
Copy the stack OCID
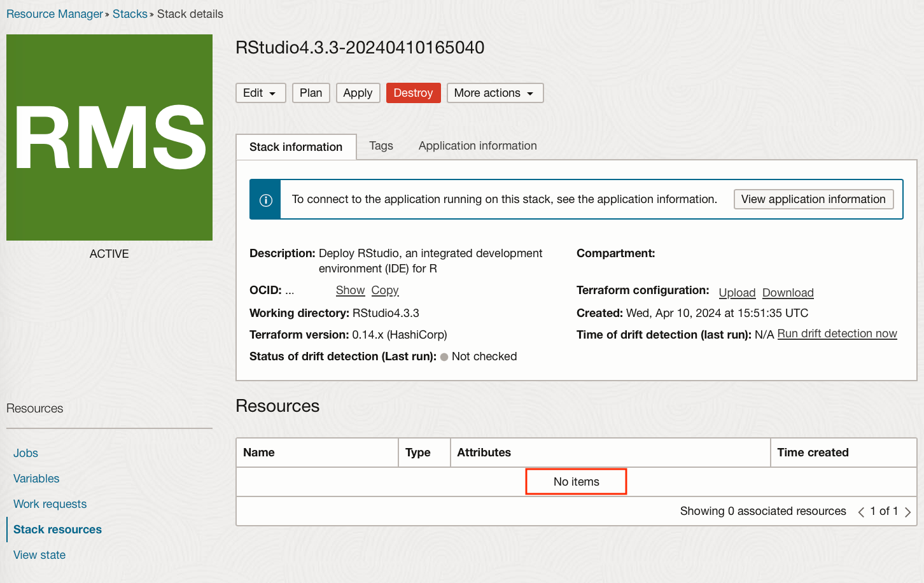point(385,290)
